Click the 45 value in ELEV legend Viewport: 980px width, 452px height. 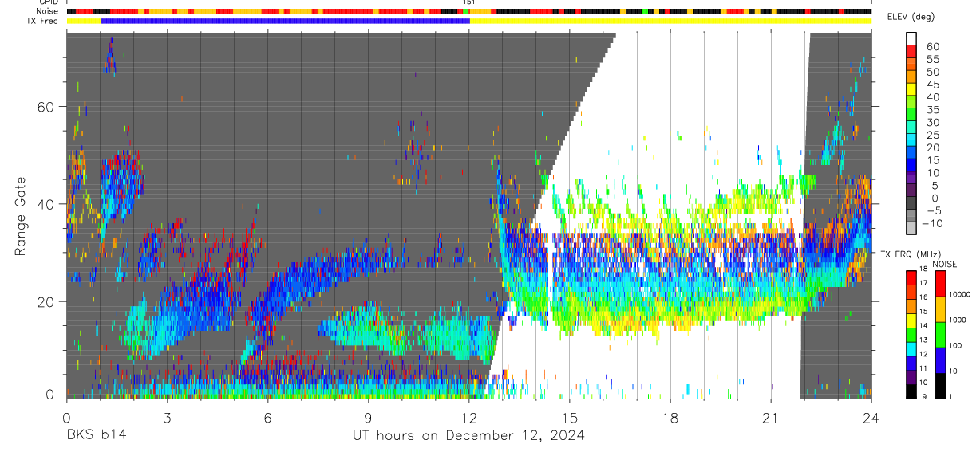pos(931,85)
